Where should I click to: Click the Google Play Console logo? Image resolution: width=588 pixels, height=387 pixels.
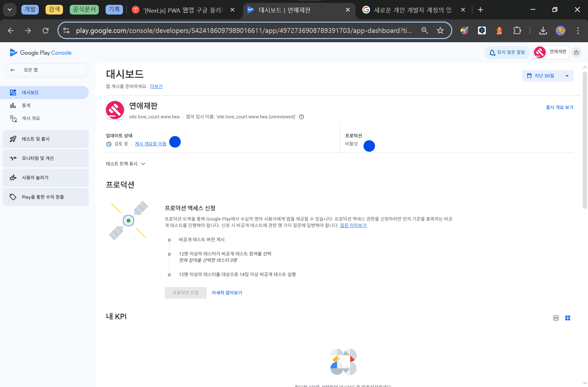pyautogui.click(x=41, y=53)
